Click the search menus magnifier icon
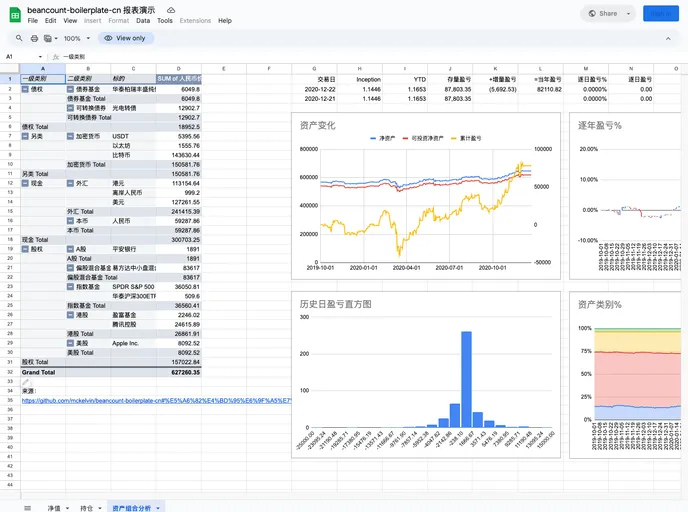Viewport: 688px width, 512px height. pyautogui.click(x=19, y=38)
